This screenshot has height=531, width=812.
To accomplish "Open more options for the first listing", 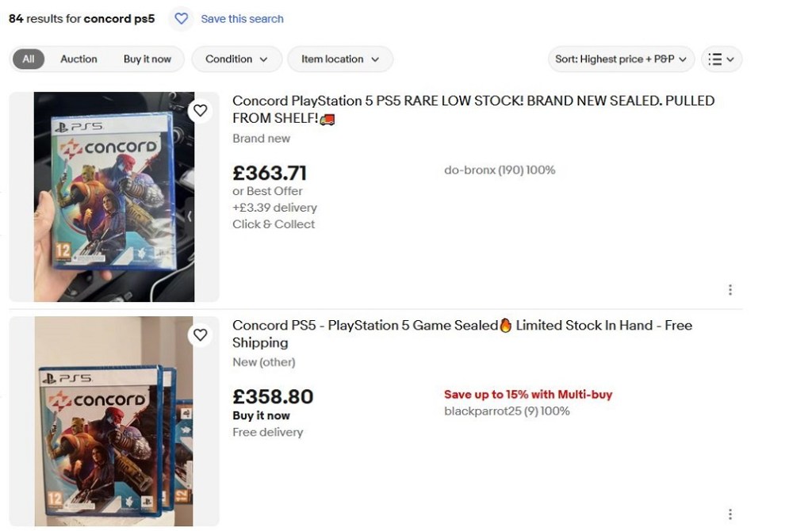I will 730,289.
